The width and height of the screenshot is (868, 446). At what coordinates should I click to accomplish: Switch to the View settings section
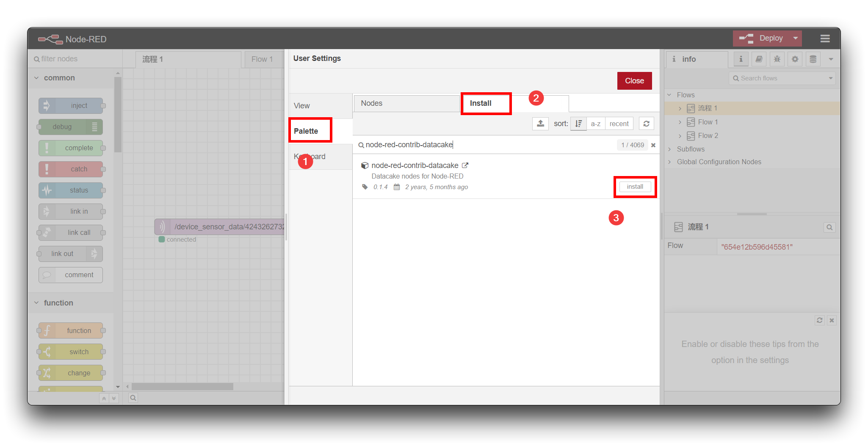(321, 106)
